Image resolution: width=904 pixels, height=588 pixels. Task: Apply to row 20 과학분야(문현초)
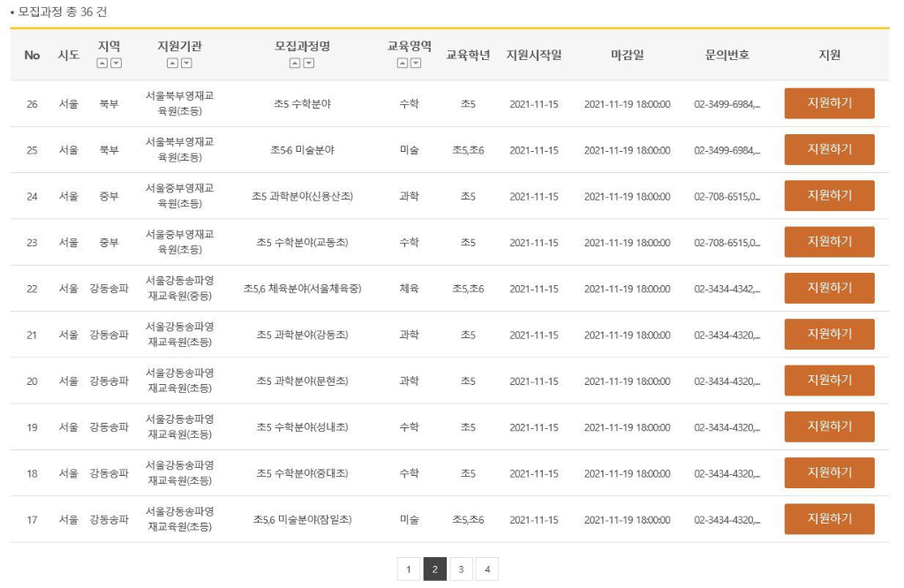click(829, 380)
